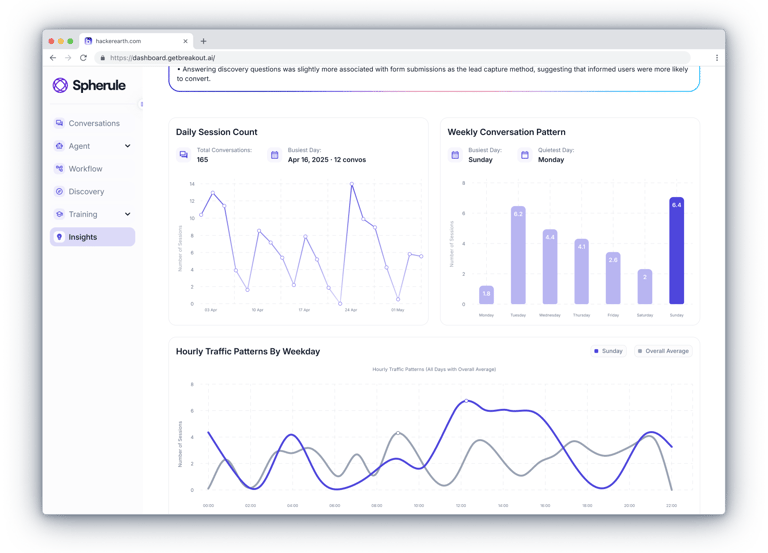
Task: Click the total conversations value 165
Action: tap(202, 160)
